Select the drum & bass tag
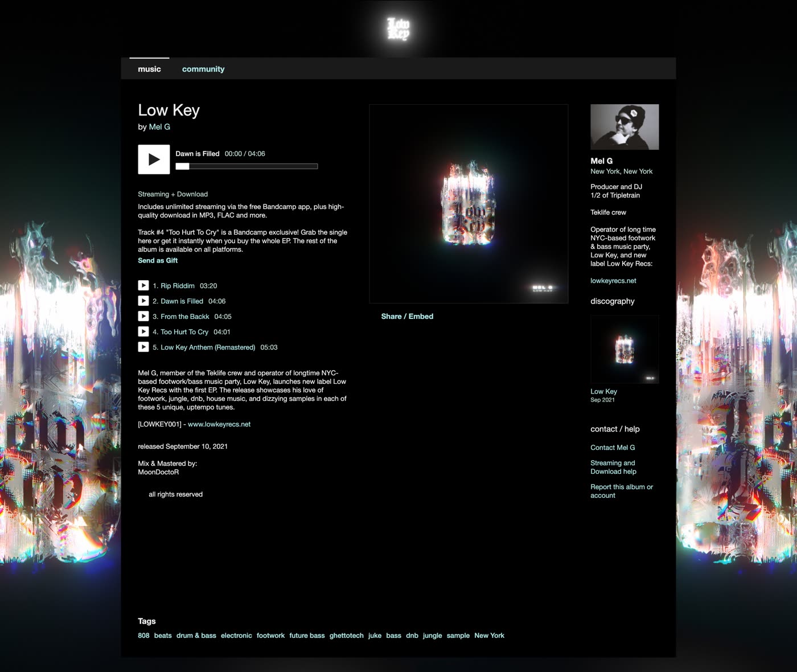Screen dimensions: 797x672 [196, 636]
